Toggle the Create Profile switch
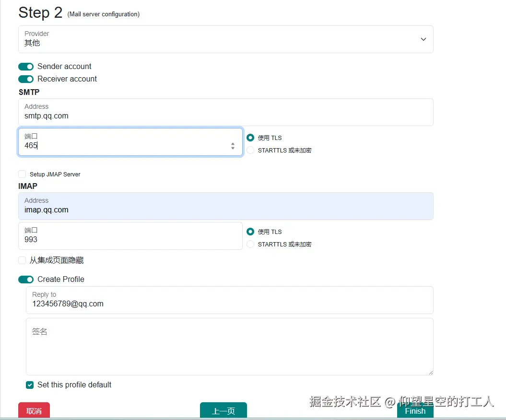506x420 pixels. tap(26, 280)
